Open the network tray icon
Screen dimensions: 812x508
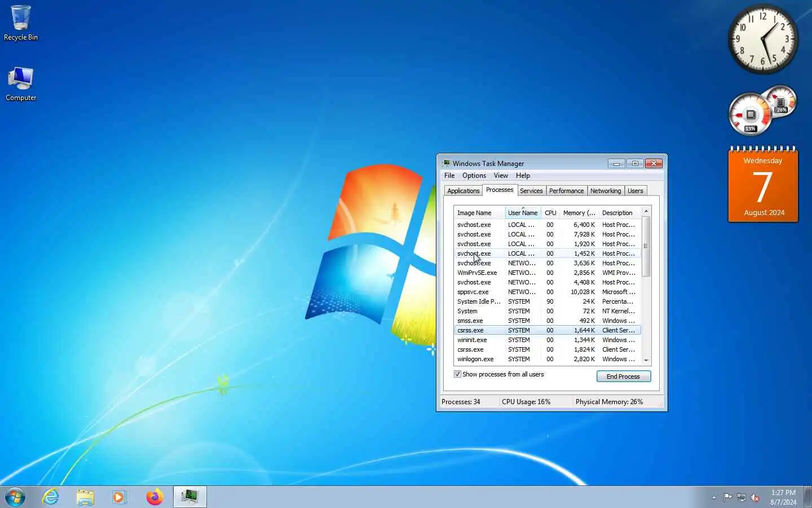[x=742, y=497]
